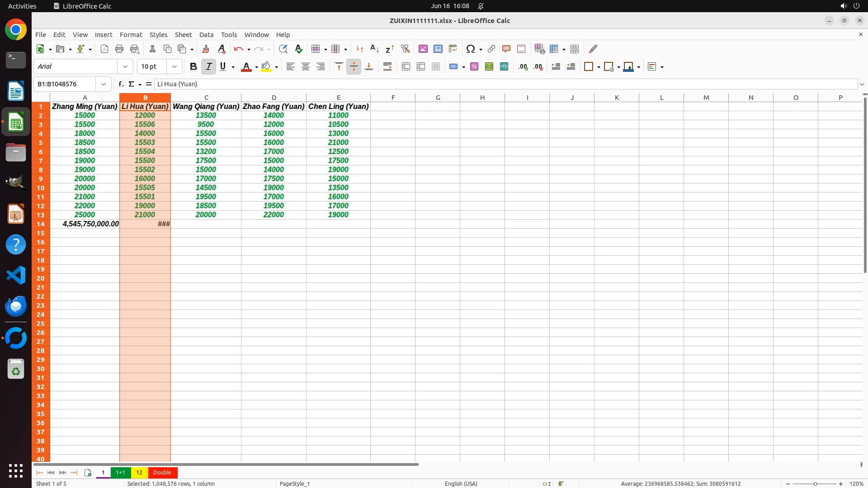Toggle Wrap Text for cells
Viewport: 868px width, 488px height.
point(387,66)
